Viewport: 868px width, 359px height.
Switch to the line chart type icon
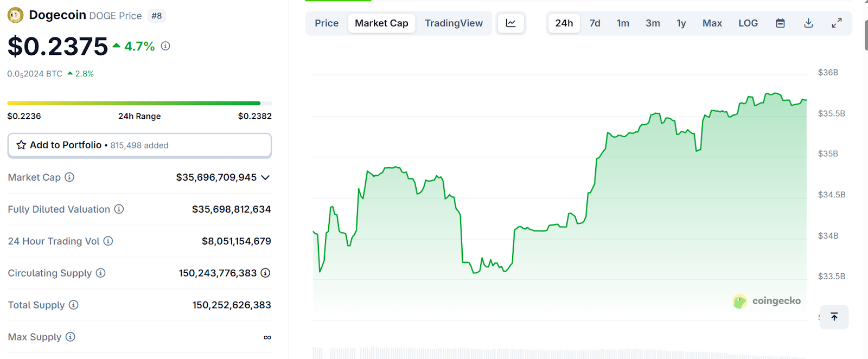pyautogui.click(x=510, y=23)
